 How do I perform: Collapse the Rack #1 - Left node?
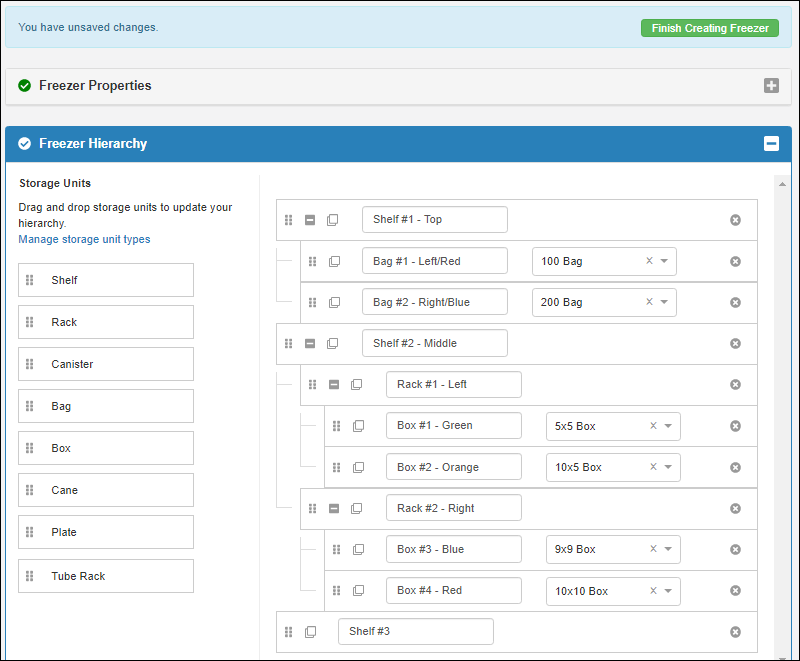point(334,385)
